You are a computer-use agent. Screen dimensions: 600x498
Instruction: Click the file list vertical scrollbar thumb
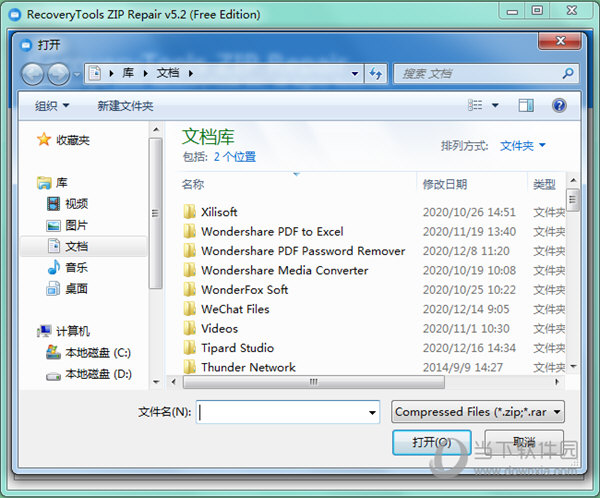click(572, 199)
